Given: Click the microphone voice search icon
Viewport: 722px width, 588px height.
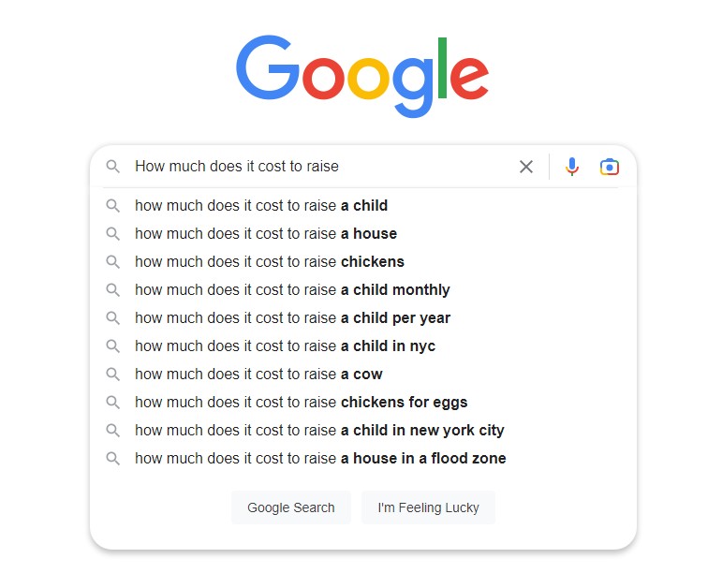Looking at the screenshot, I should (572, 167).
